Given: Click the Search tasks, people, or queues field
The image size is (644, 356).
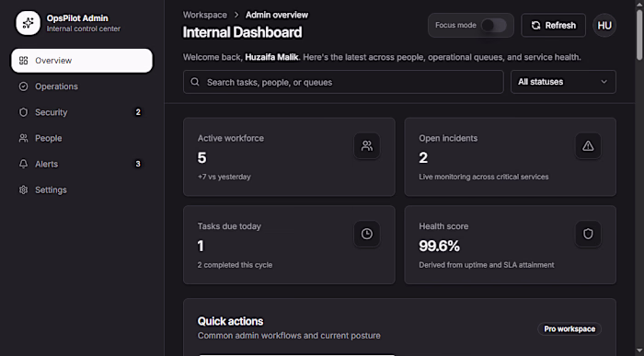Looking at the screenshot, I should (343, 82).
